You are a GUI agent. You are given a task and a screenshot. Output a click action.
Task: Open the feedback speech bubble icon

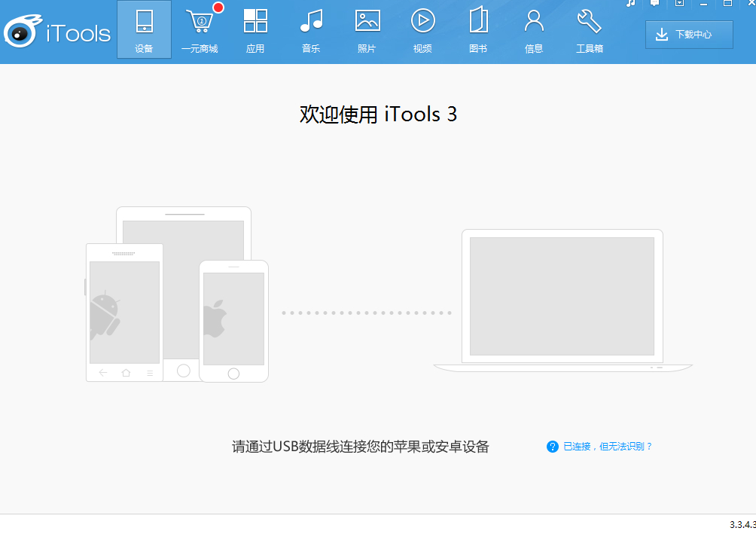click(x=655, y=3)
